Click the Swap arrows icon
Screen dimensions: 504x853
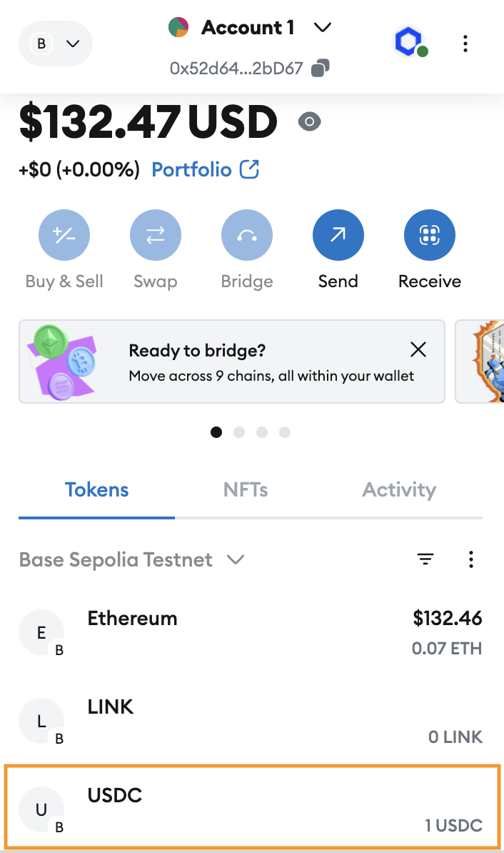coord(155,234)
